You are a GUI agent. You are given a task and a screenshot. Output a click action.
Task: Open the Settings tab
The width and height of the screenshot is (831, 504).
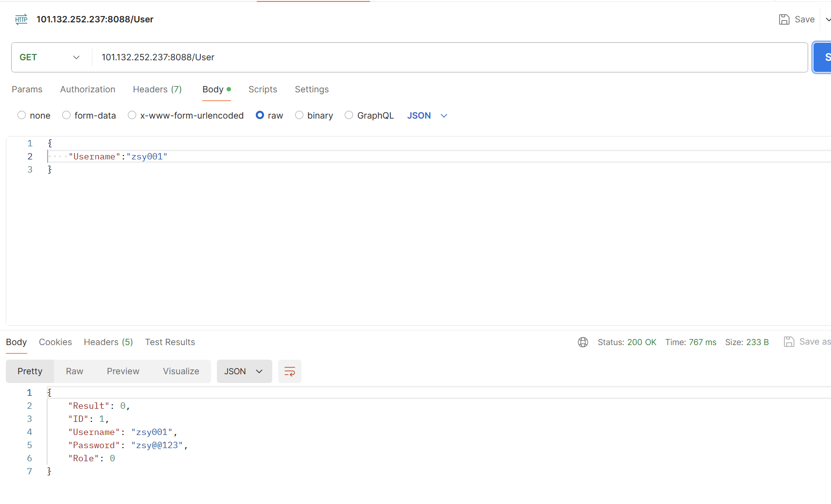click(312, 89)
